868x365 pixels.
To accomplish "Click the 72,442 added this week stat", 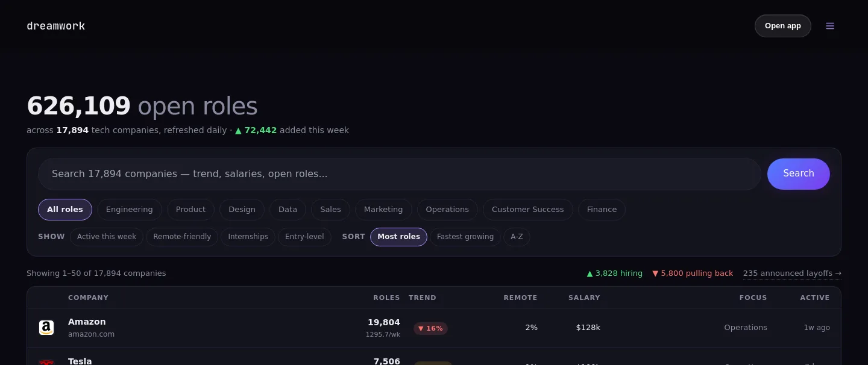I will [x=292, y=130].
